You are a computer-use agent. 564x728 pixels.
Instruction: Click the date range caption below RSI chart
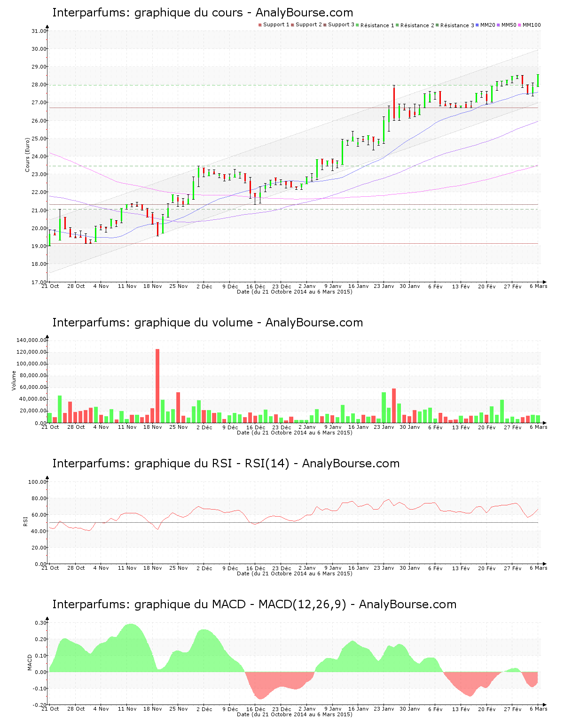pos(295,573)
